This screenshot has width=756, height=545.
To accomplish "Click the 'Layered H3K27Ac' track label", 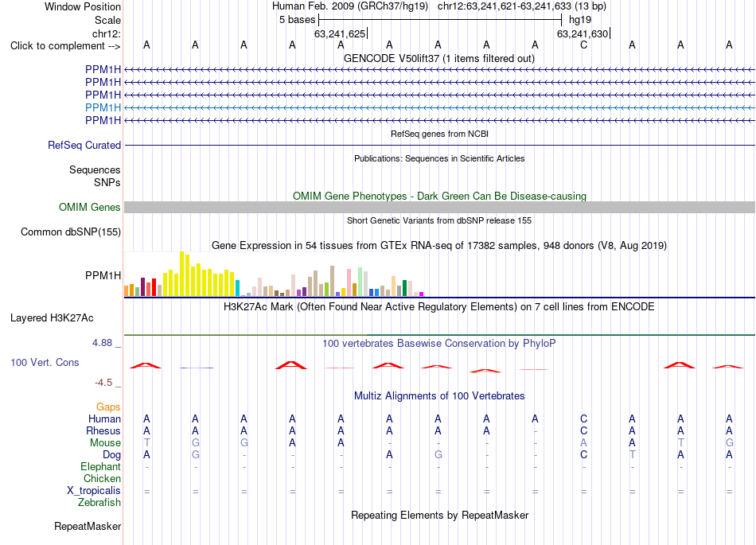I will (52, 318).
